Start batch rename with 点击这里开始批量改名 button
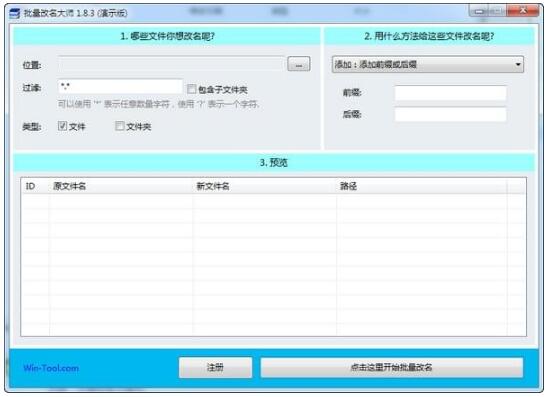Screen dimensions: 548x397 pos(391,367)
